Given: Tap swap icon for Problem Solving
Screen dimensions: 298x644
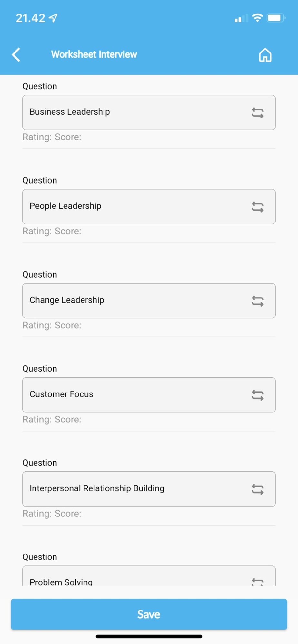Looking at the screenshot, I should (258, 581).
